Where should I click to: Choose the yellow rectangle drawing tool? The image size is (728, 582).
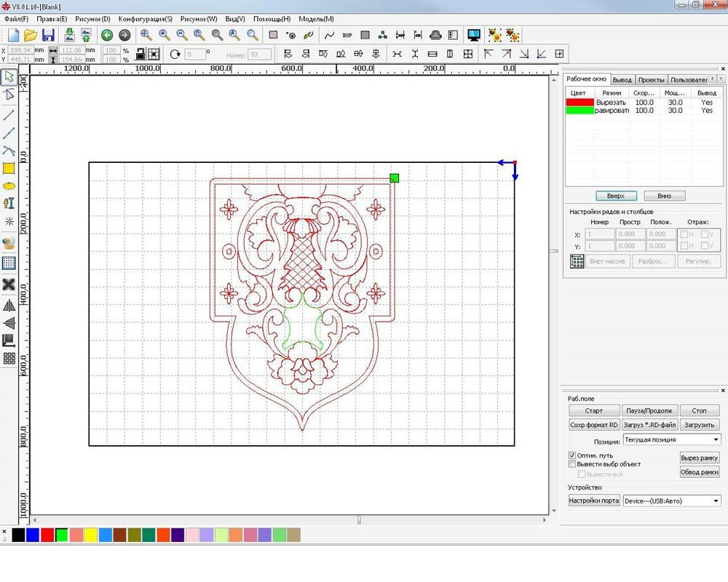[x=9, y=169]
